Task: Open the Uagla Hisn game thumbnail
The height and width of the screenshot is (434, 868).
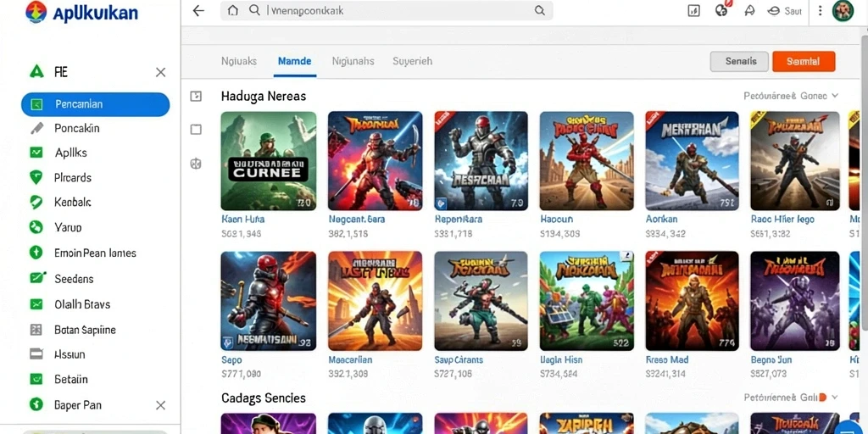Action: pos(587,301)
